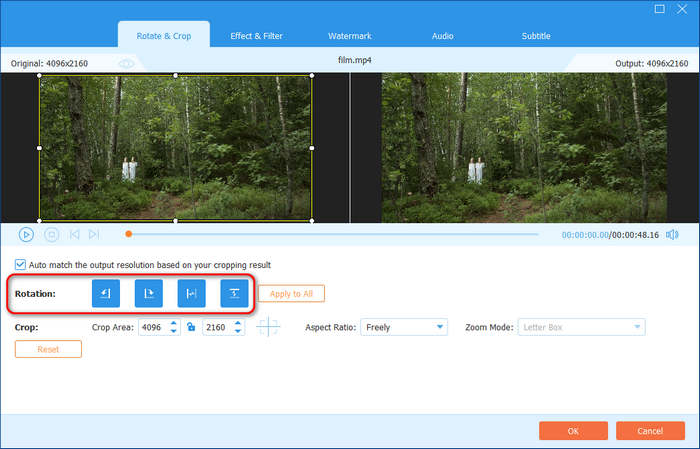Click the center crop crosshair icon
Screen dimensions: 700x449
(268, 327)
